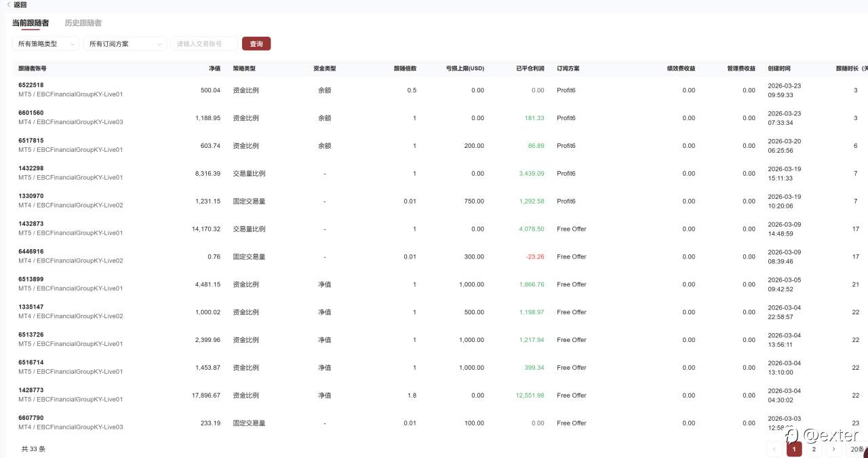The height and width of the screenshot is (458, 868).
Task: Click the 管理费收益 column header
Action: point(741,69)
